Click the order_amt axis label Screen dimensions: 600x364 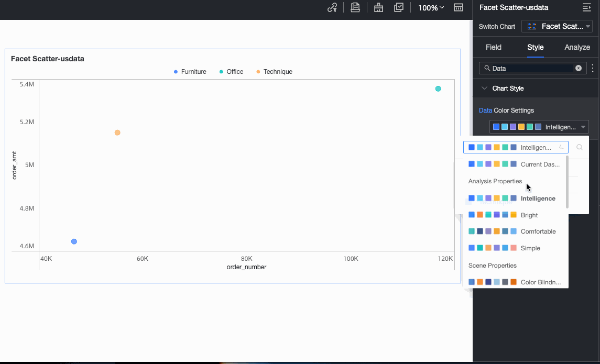[x=15, y=165]
